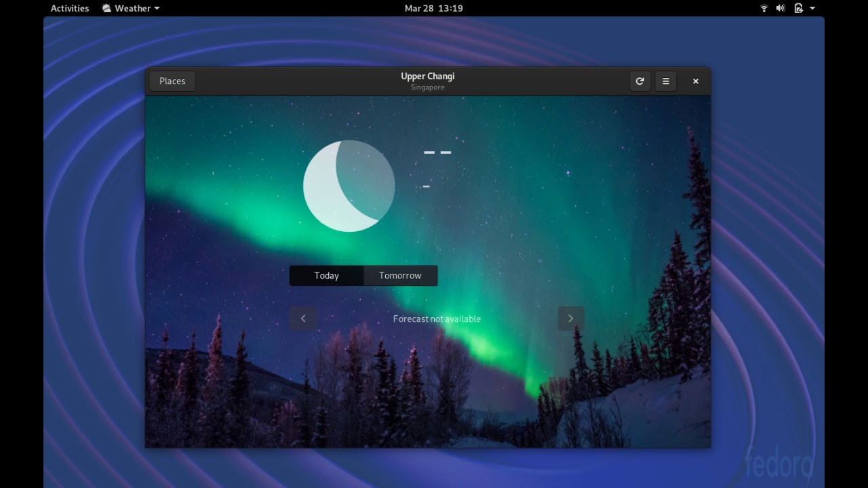Click the volume speaker icon
The image size is (868, 488).
(781, 8)
